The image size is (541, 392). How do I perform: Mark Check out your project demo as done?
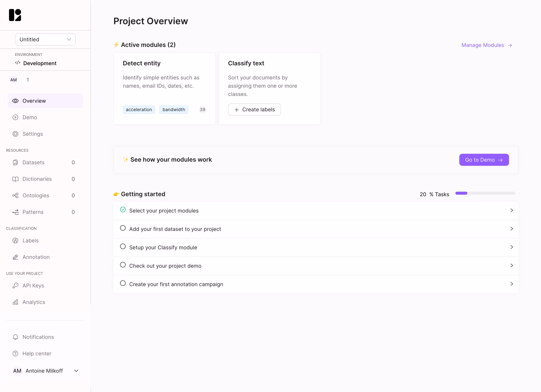coord(123,265)
